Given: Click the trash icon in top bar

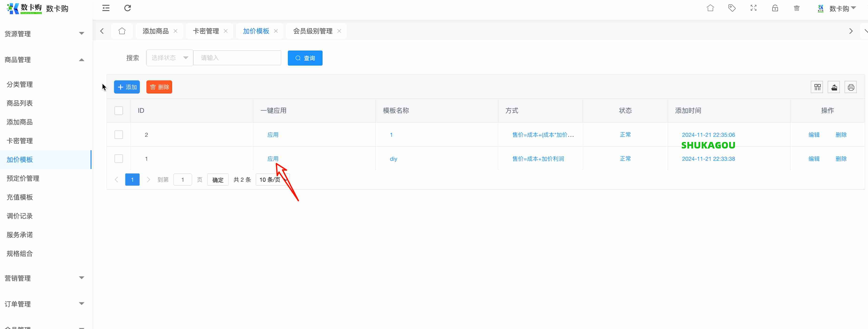Looking at the screenshot, I should (796, 8).
